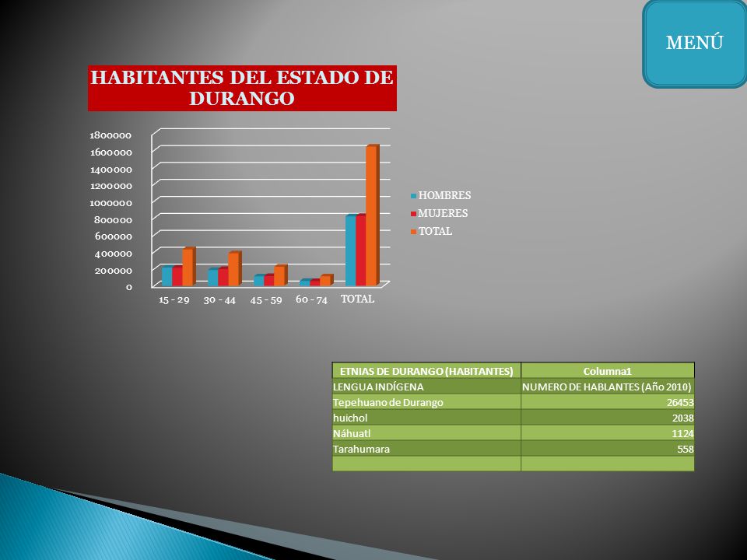Click the orange bar for 30 - 44

234,269
